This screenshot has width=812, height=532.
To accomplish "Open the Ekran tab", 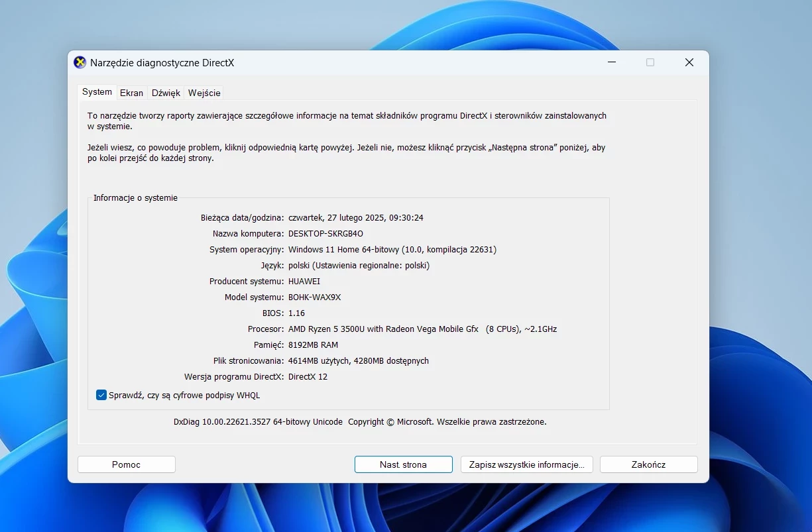I will point(131,93).
